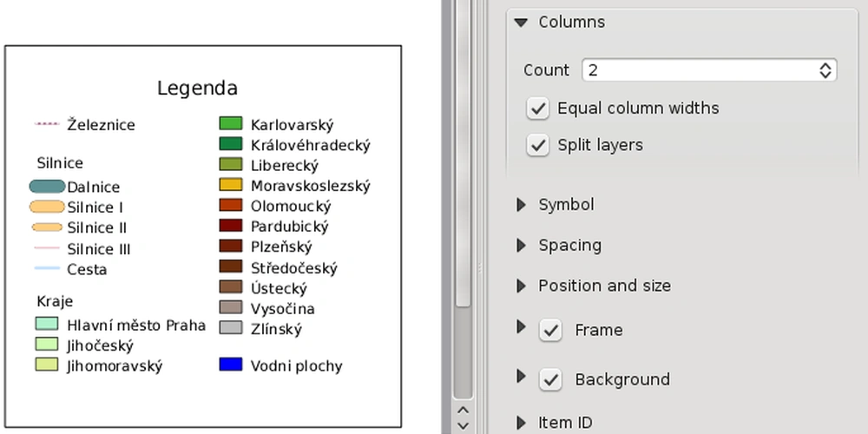The height and width of the screenshot is (434, 868).
Task: Open the Position and size section
Action: pos(521,286)
